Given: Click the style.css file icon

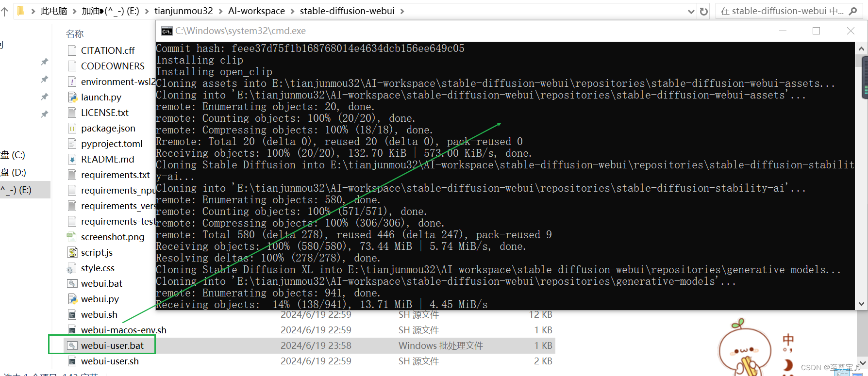Looking at the screenshot, I should pyautogui.click(x=72, y=268).
